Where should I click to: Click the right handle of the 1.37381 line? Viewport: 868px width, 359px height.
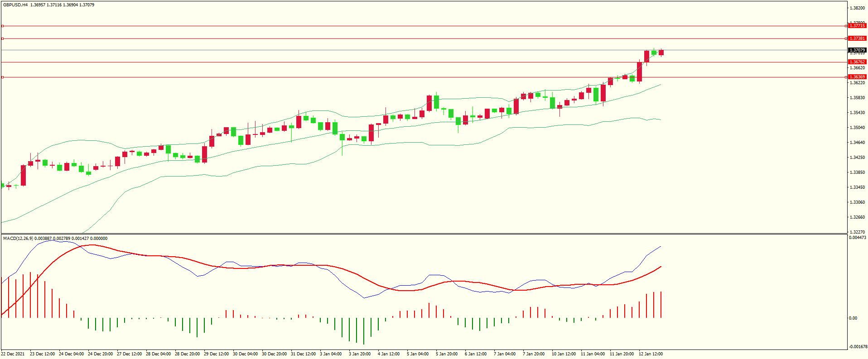coord(846,38)
